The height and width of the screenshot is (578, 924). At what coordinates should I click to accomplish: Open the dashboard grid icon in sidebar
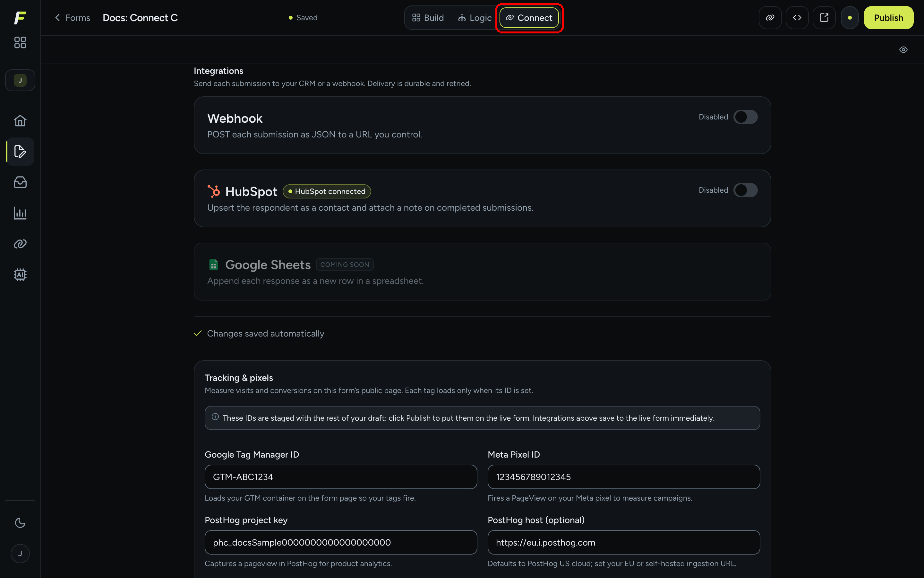(x=20, y=42)
